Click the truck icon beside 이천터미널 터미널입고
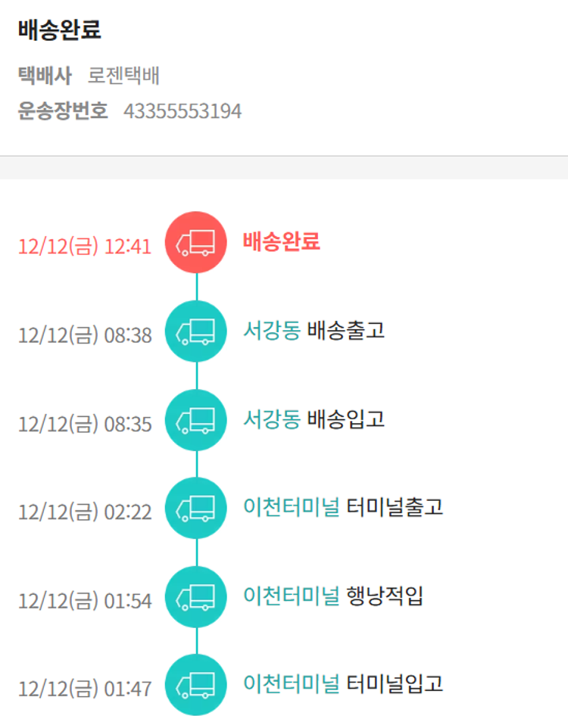568x728 pixels. coord(195,686)
